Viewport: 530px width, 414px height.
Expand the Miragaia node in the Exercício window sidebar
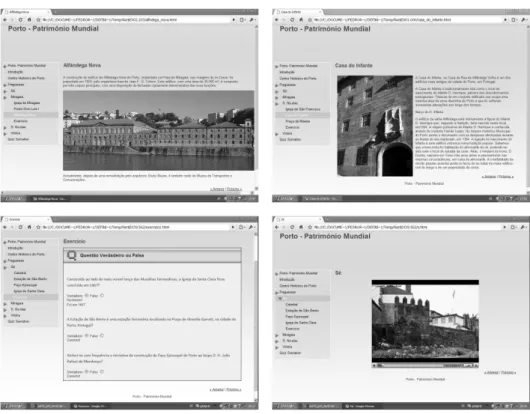tap(5, 304)
